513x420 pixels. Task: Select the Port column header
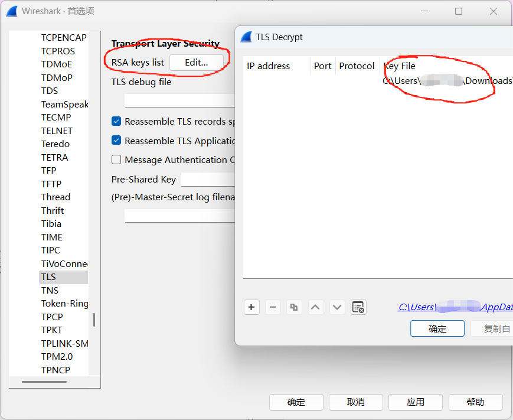point(322,66)
